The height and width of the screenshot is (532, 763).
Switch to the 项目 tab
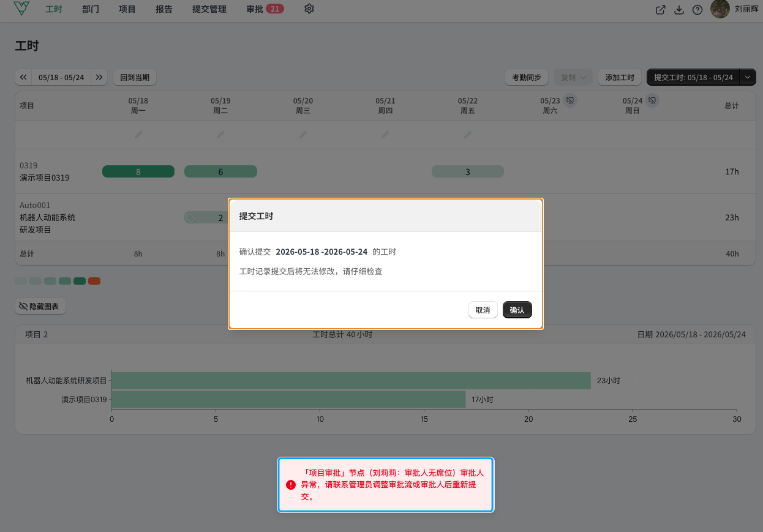(x=127, y=9)
